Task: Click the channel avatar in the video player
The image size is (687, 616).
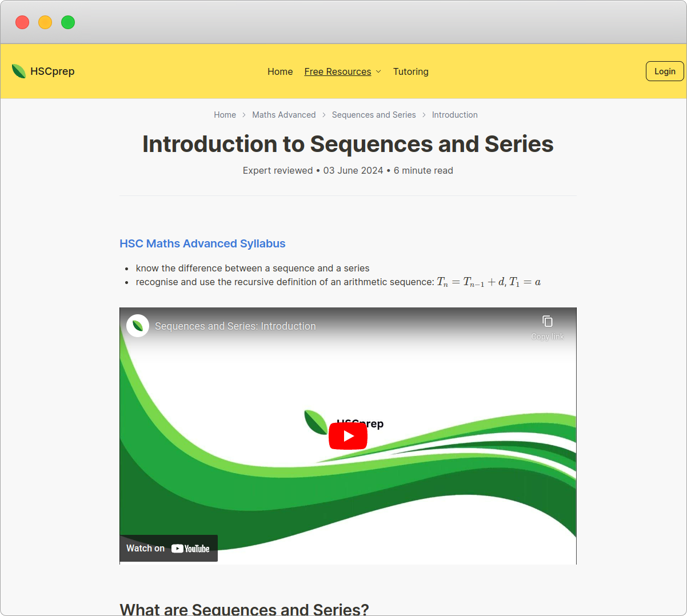Action: 137,325
